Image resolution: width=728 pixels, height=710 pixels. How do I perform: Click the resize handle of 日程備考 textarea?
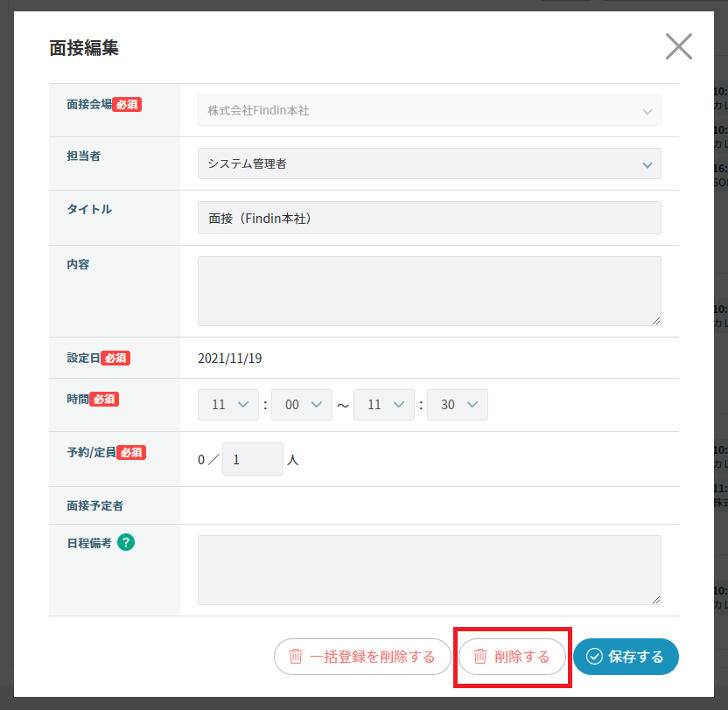[655, 599]
